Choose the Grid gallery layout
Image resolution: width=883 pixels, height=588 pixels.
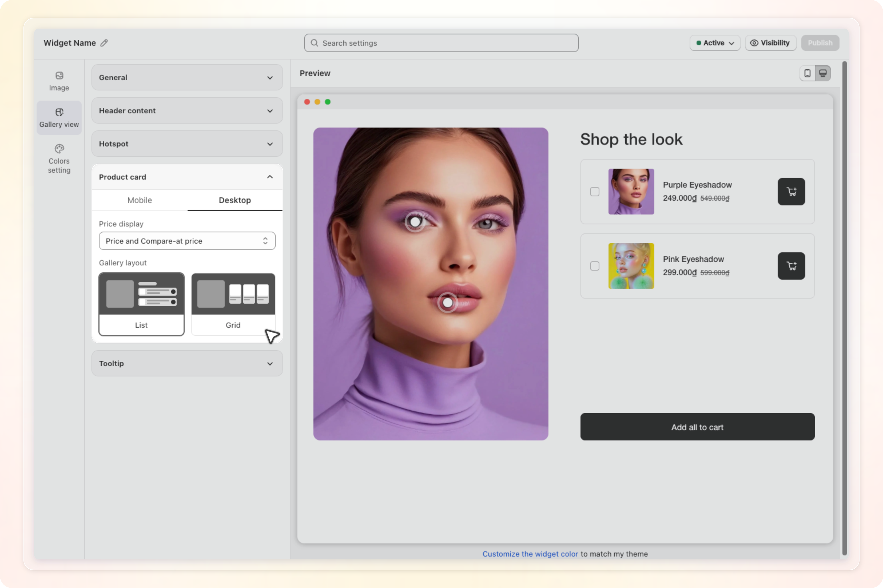(x=233, y=304)
